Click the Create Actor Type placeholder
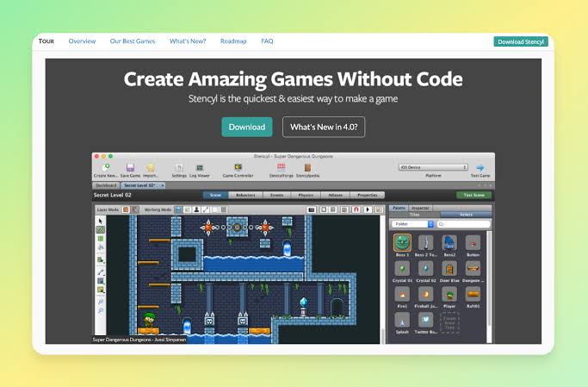Image resolution: width=588 pixels, height=387 pixels. pos(449,323)
